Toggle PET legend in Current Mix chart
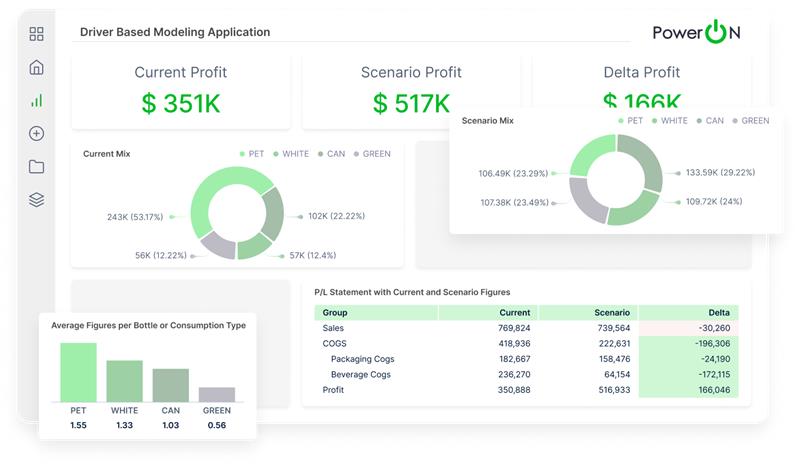 pos(254,154)
